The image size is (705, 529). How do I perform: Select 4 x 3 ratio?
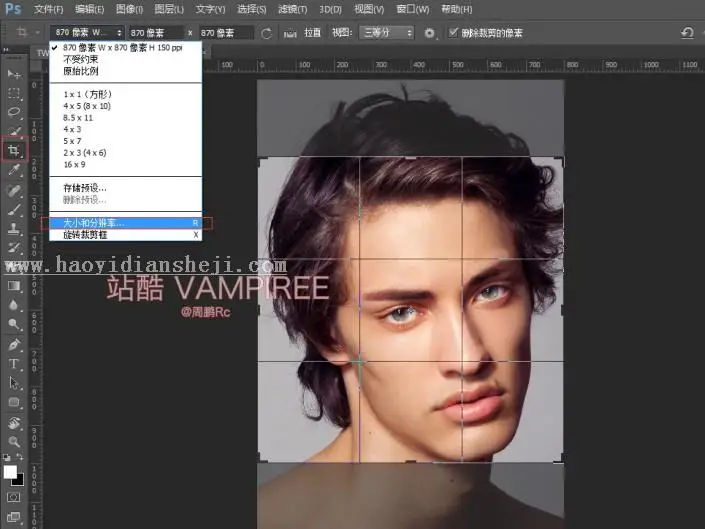coord(125,129)
